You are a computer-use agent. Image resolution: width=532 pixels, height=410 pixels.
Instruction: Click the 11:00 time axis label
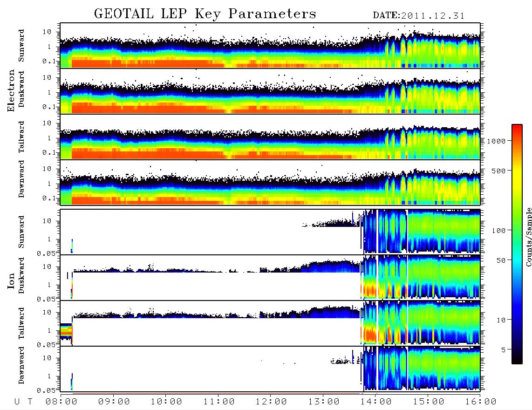point(219,402)
